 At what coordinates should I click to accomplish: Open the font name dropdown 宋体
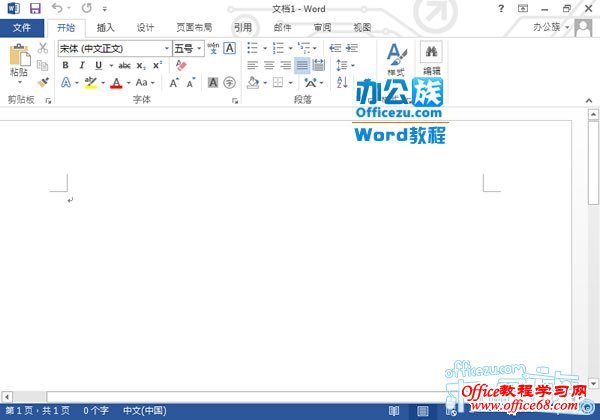(167, 49)
